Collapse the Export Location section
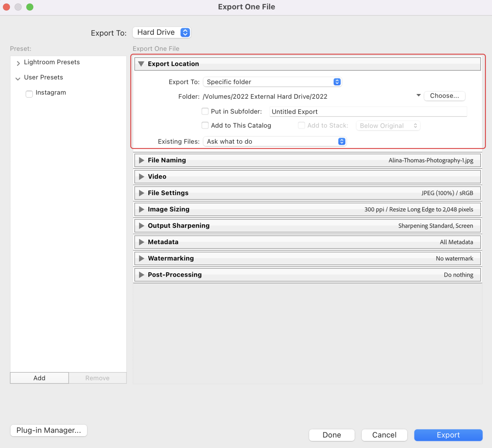The width and height of the screenshot is (492, 448). [x=141, y=64]
